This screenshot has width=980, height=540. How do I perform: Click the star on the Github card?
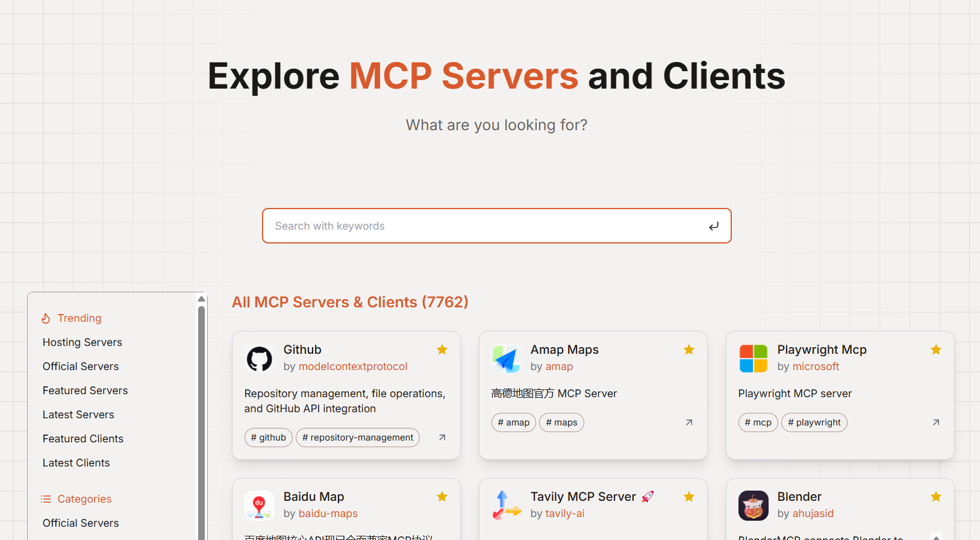coord(442,350)
